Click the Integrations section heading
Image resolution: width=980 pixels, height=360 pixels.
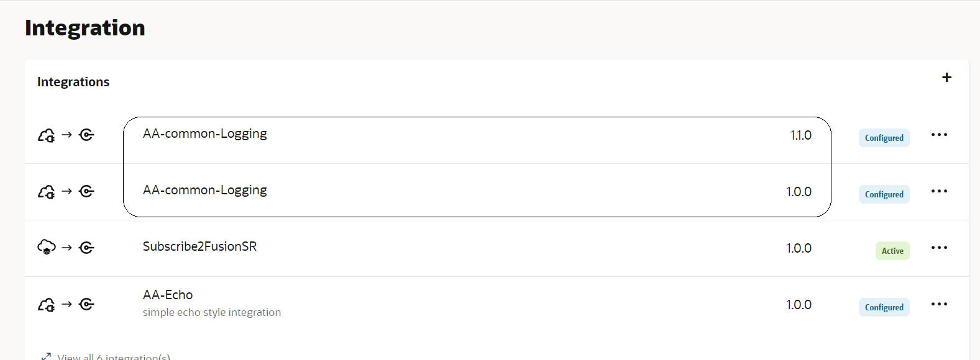pos(73,82)
